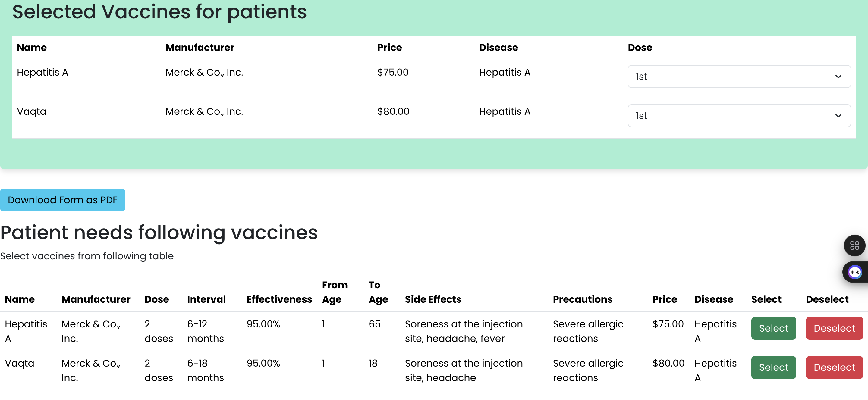
Task: Click the Side Effects column header
Action: point(433,299)
